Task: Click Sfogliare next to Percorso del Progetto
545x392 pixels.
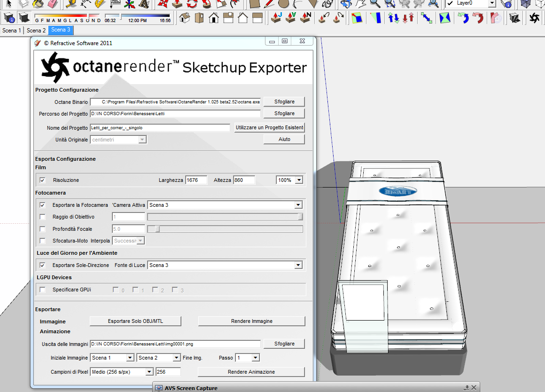Action: (284, 113)
